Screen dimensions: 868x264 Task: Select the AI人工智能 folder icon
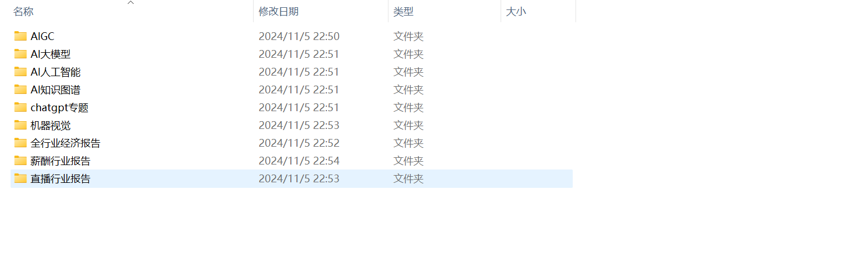pyautogui.click(x=21, y=72)
